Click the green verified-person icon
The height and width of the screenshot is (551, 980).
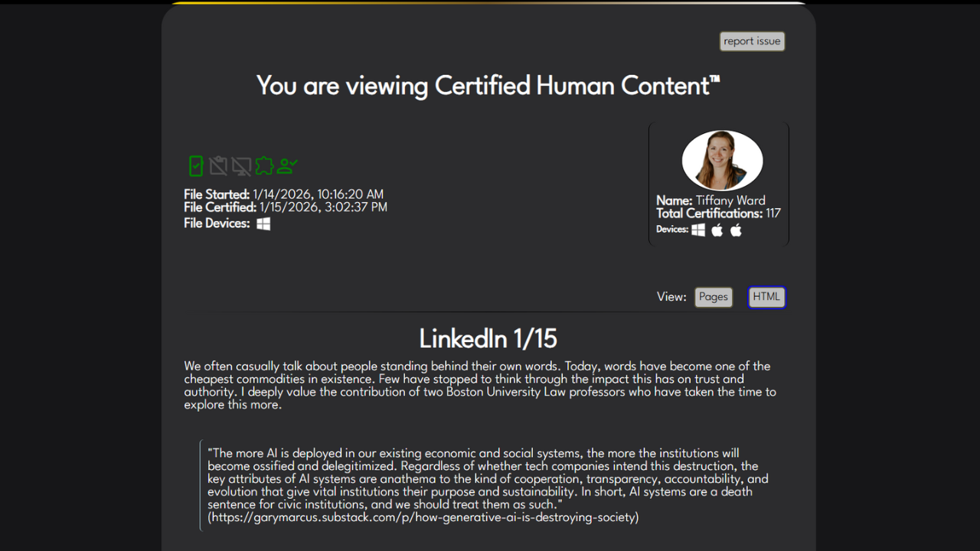coord(287,165)
